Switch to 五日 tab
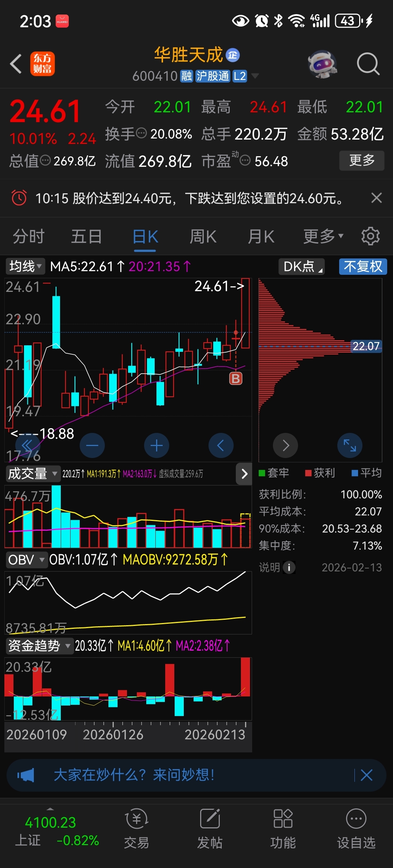393x868 pixels. (x=86, y=236)
